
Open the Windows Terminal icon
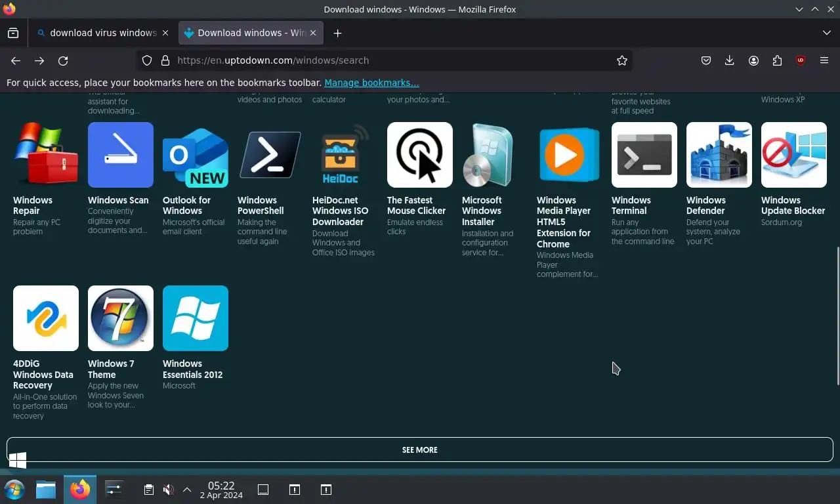pos(644,155)
